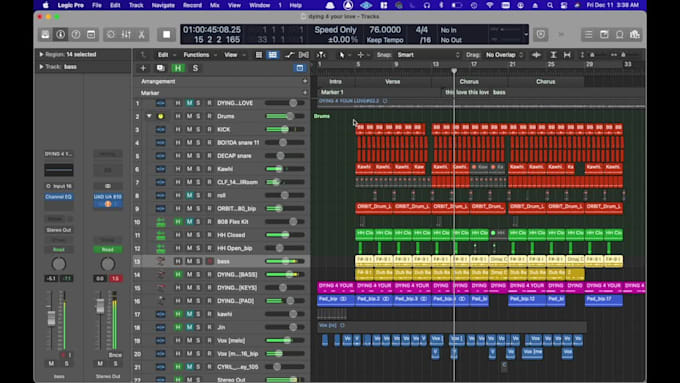This screenshot has width=680, height=383.
Task: Click the add track plus button
Action: tap(143, 68)
